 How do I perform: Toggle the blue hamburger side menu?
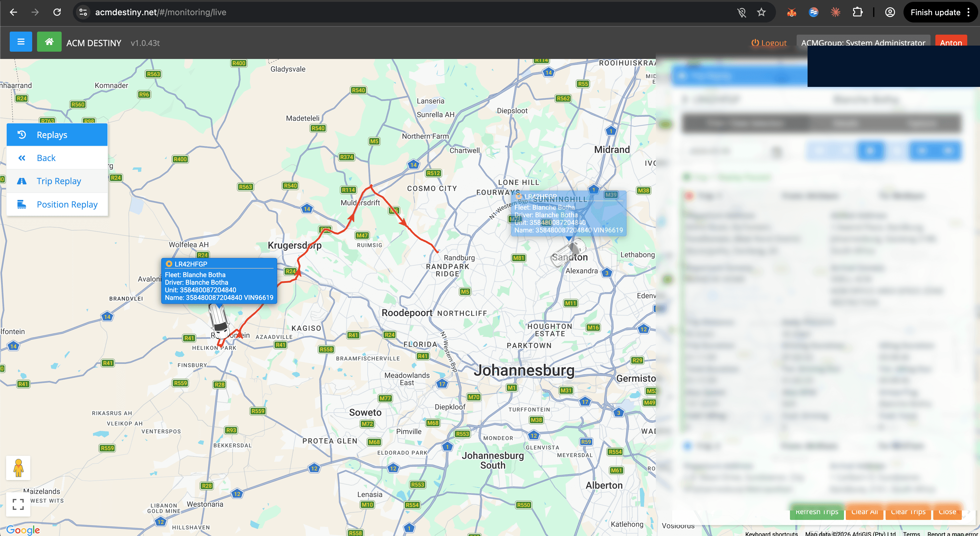[x=21, y=42]
